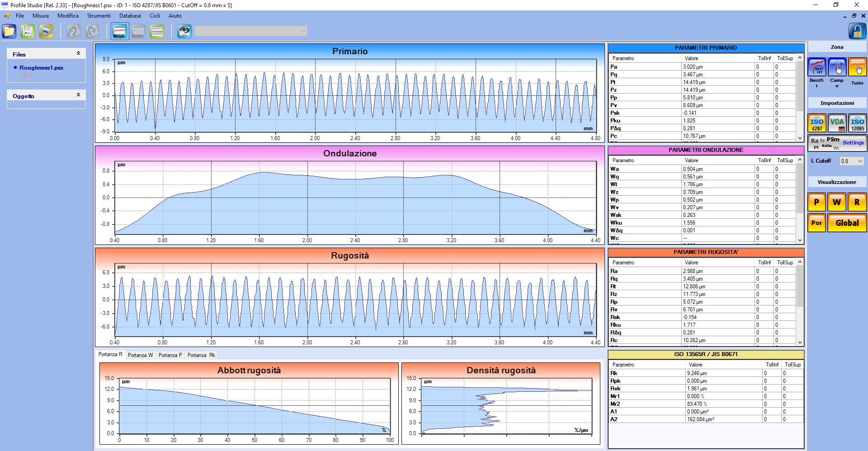868x451 pixels.
Task: Click the multi-profile view toolbar icon
Action: [157, 31]
